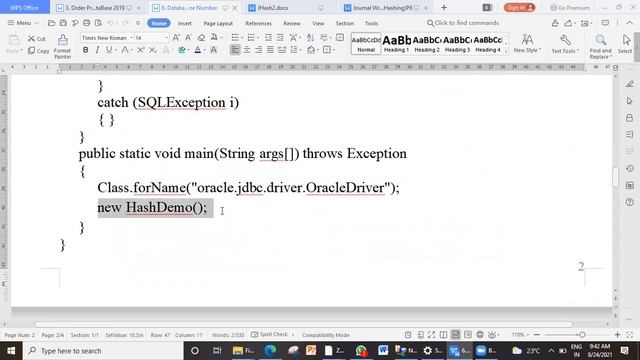640x360 pixels.
Task: Open Find and Replace
Action: pyautogui.click(x=600, y=47)
